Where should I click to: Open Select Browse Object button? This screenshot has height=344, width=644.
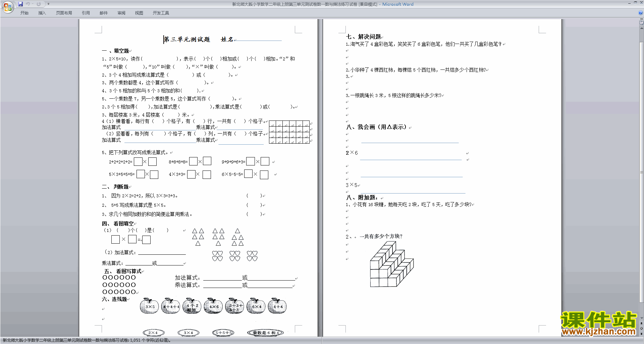(x=642, y=329)
